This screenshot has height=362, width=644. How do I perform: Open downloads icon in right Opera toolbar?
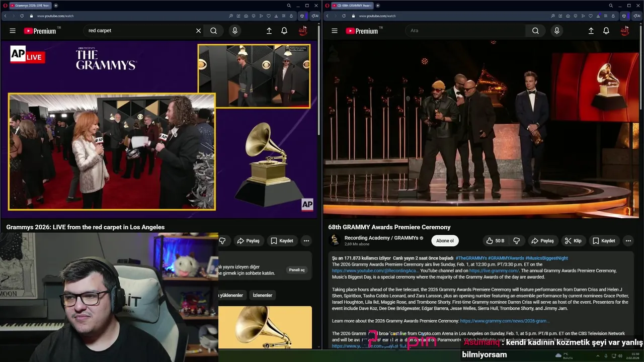(598, 16)
